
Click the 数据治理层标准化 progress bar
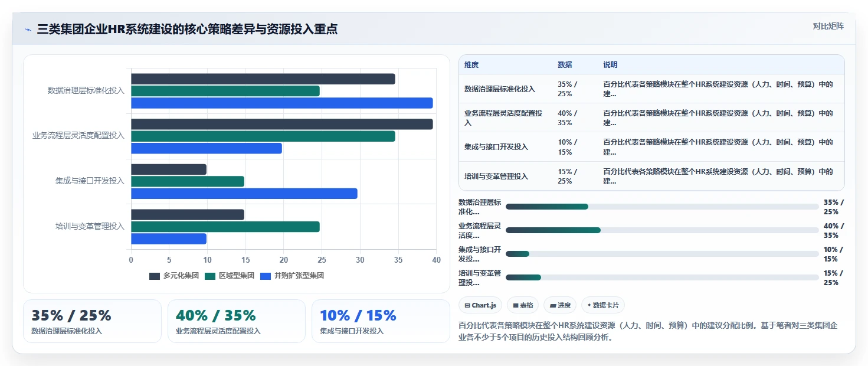point(662,207)
